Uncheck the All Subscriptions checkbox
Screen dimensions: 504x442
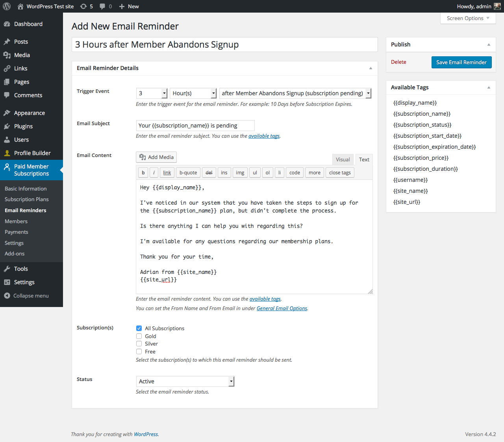click(139, 328)
